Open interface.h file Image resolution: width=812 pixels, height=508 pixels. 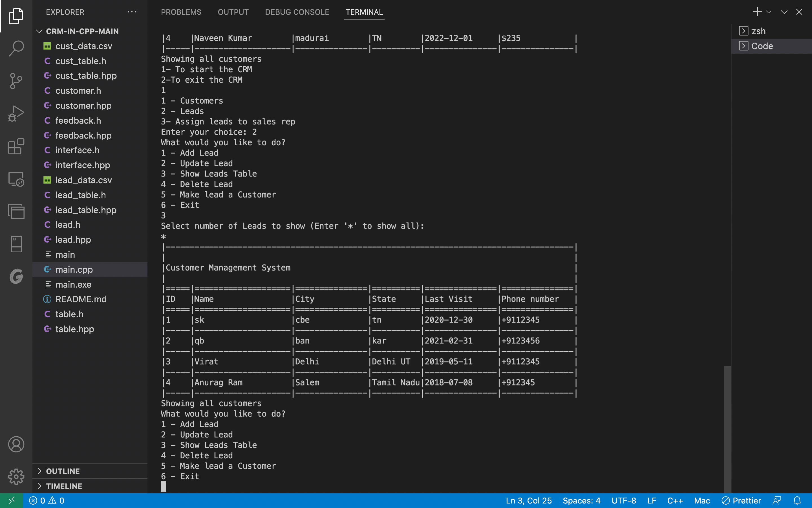coord(90,150)
